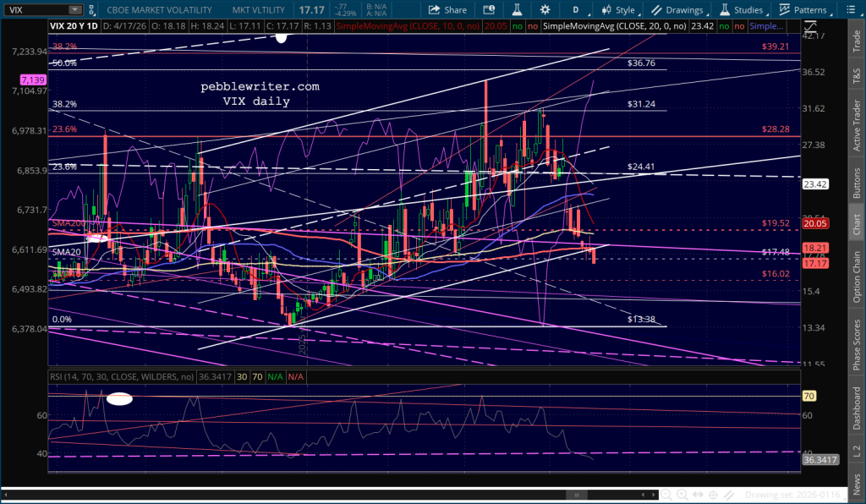Viewport: 866px width, 504px height.
Task: Click the $31.24 Fibonacci level label
Action: click(641, 104)
